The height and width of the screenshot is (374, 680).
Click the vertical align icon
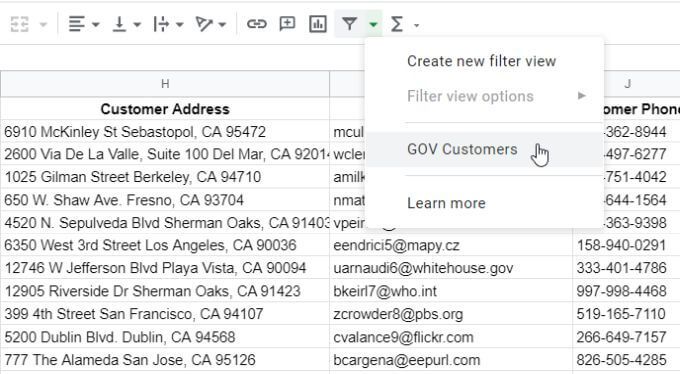119,24
